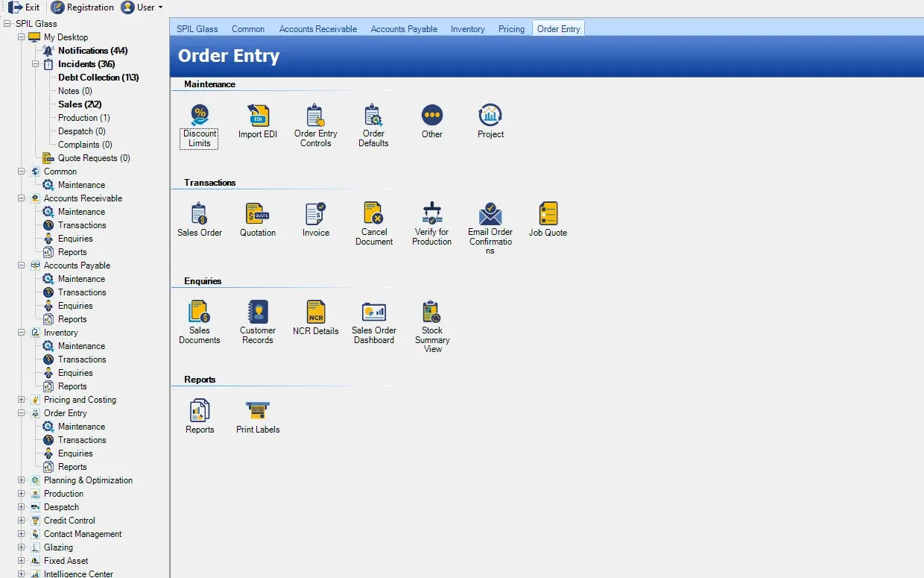The image size is (924, 578).
Task: Select Transactions under Order Entry in tree
Action: 82,440
